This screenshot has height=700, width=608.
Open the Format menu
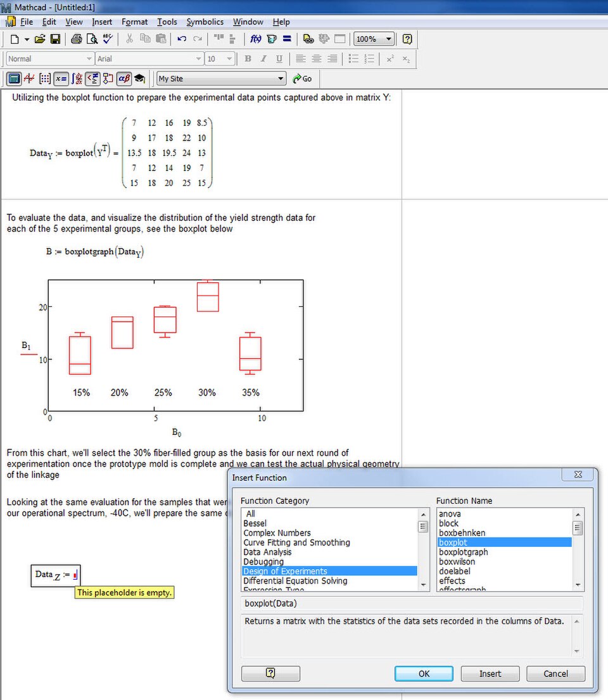pos(134,22)
